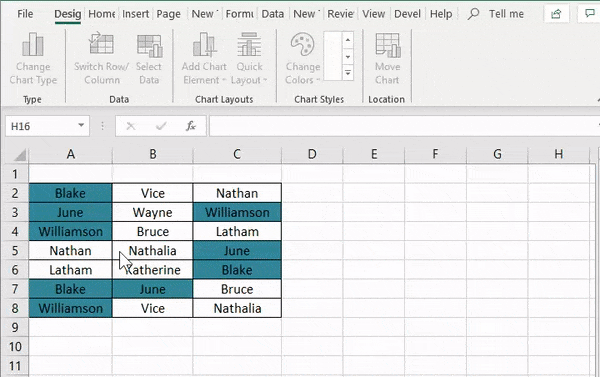Viewport: 600px width, 377px height.
Task: Open the Formulas tab
Action: point(239,14)
